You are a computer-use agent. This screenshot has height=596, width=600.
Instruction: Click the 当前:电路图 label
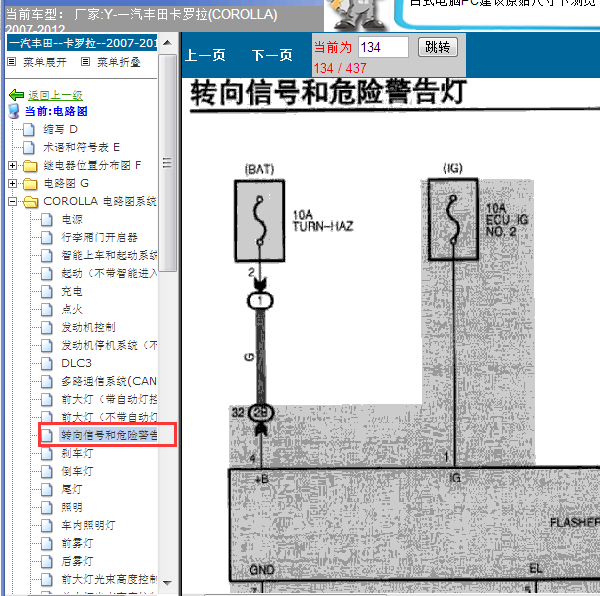click(x=56, y=111)
